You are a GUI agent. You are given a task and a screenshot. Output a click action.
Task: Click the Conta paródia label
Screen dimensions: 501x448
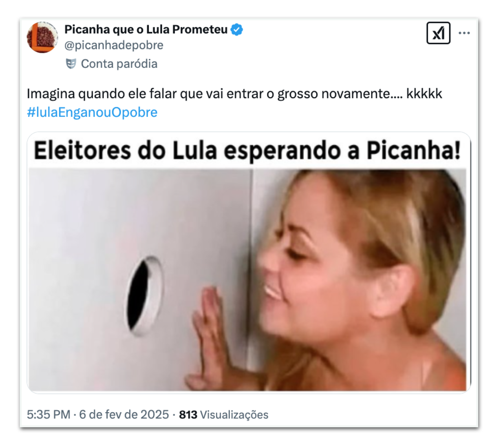point(119,64)
